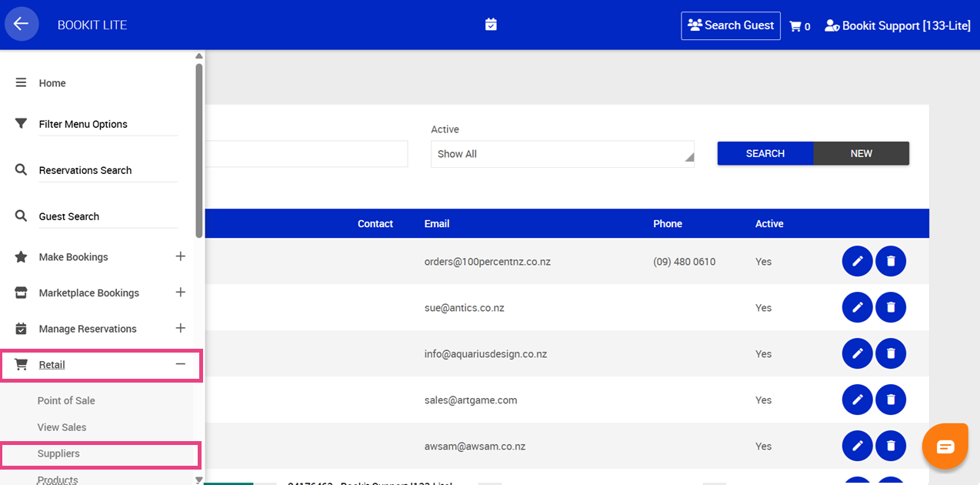Viewport: 980px width, 485px height.
Task: Delete supplier sales@artgame.com
Action: click(891, 400)
